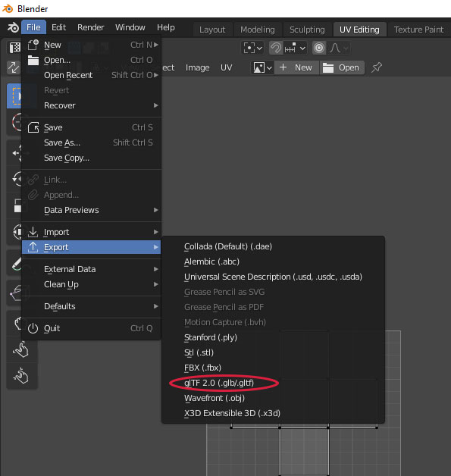Export as Wavefront (.obj)
This screenshot has height=476, width=451.
[x=273, y=398]
